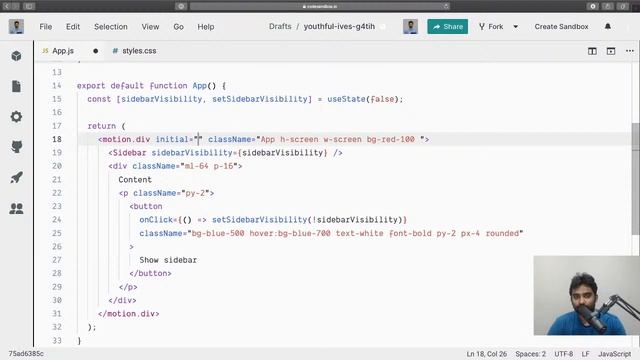Open the Sandbox Info cube icon
This screenshot has width=640, height=360.
coord(16,56)
